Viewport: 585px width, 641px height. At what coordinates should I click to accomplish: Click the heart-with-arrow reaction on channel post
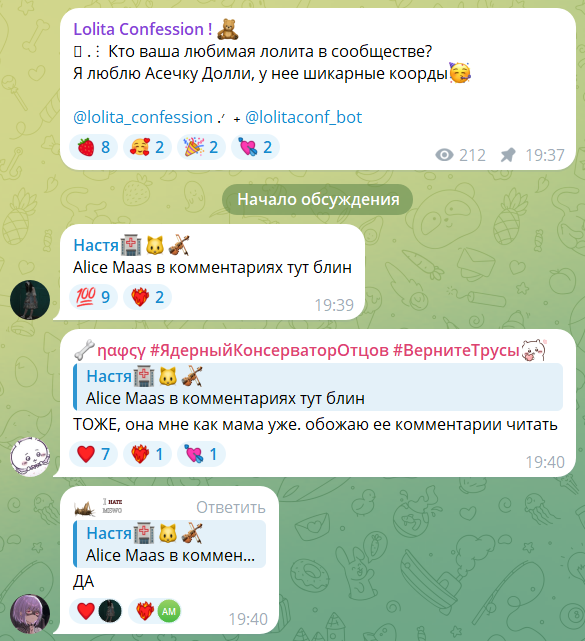255,147
